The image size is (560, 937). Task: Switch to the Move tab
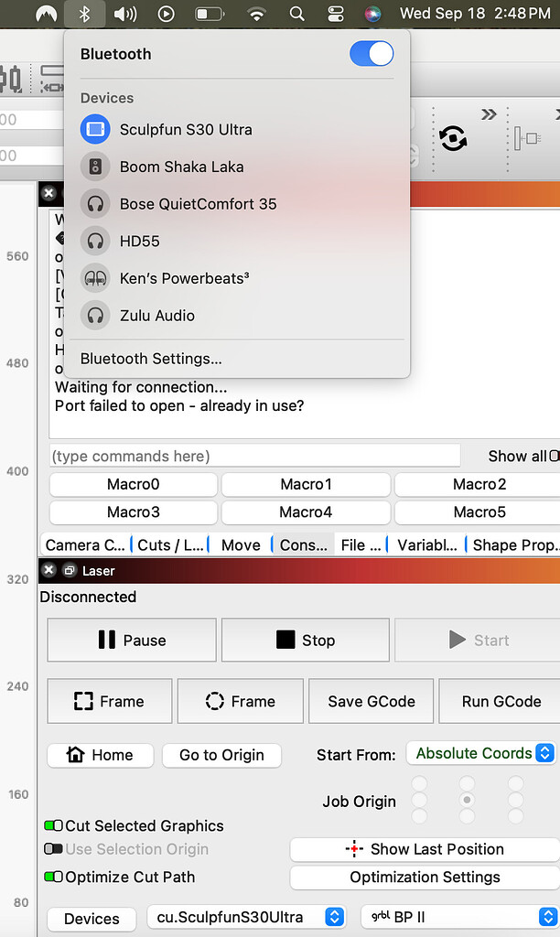[x=240, y=544]
